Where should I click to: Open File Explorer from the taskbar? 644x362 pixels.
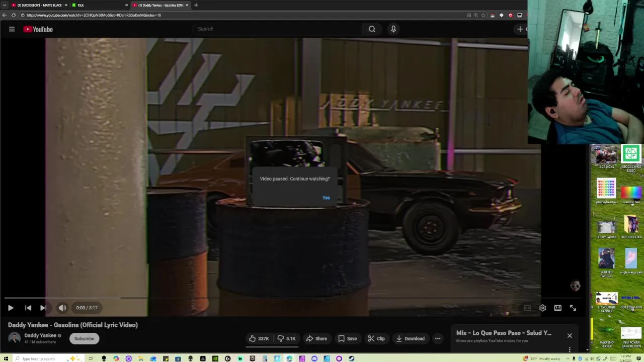pos(141,358)
